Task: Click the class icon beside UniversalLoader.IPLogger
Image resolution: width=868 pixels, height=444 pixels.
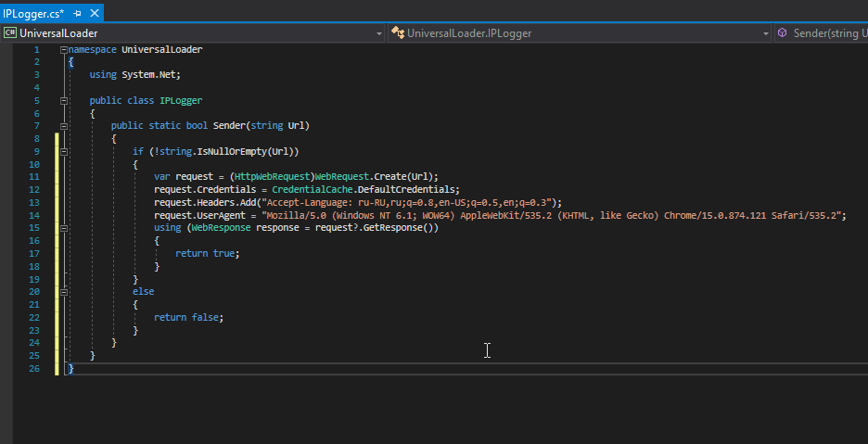Action: (x=398, y=33)
